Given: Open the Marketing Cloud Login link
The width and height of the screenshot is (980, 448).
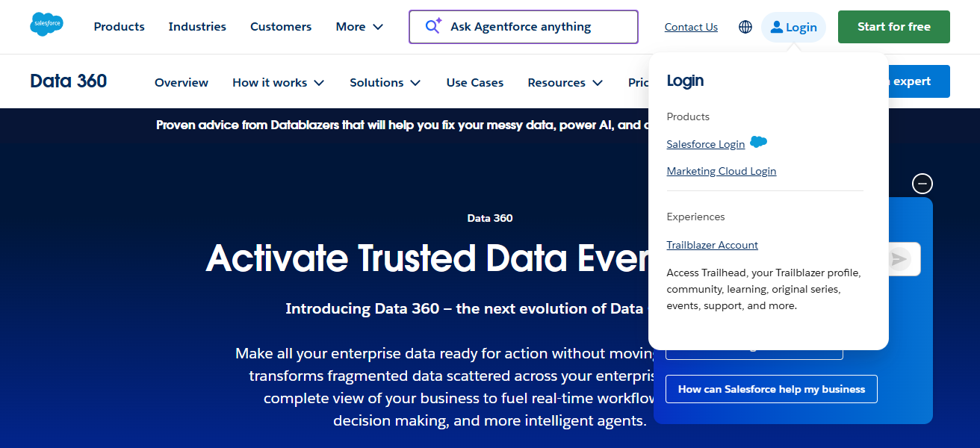Looking at the screenshot, I should (722, 171).
